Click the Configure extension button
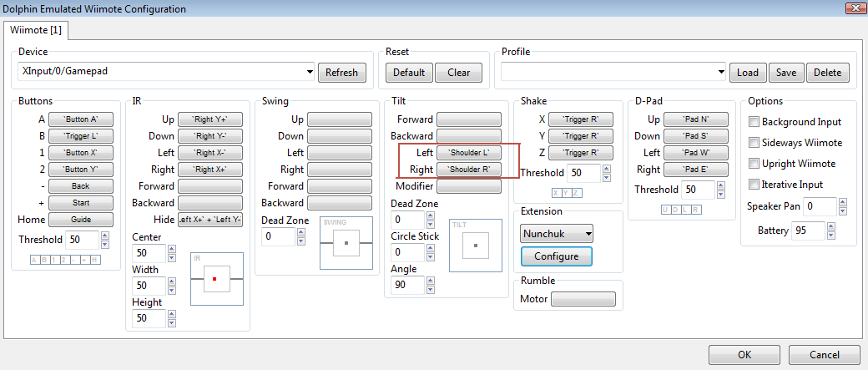 click(557, 256)
